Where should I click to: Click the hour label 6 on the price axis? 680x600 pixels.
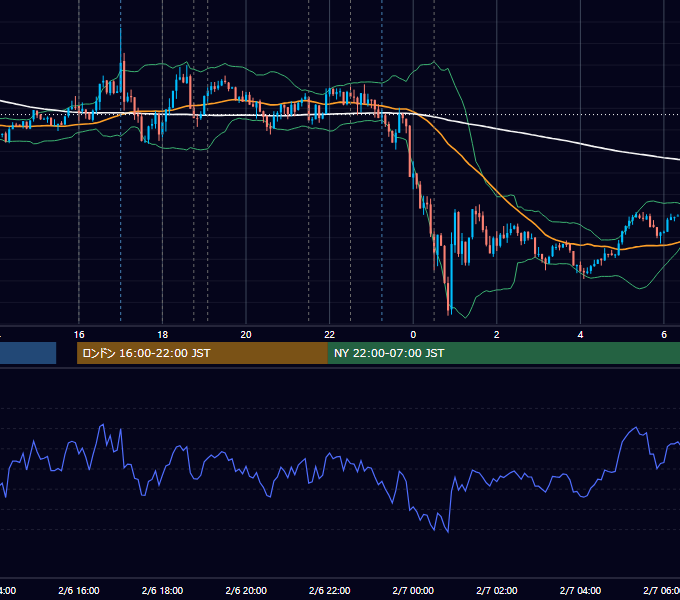pos(664,335)
